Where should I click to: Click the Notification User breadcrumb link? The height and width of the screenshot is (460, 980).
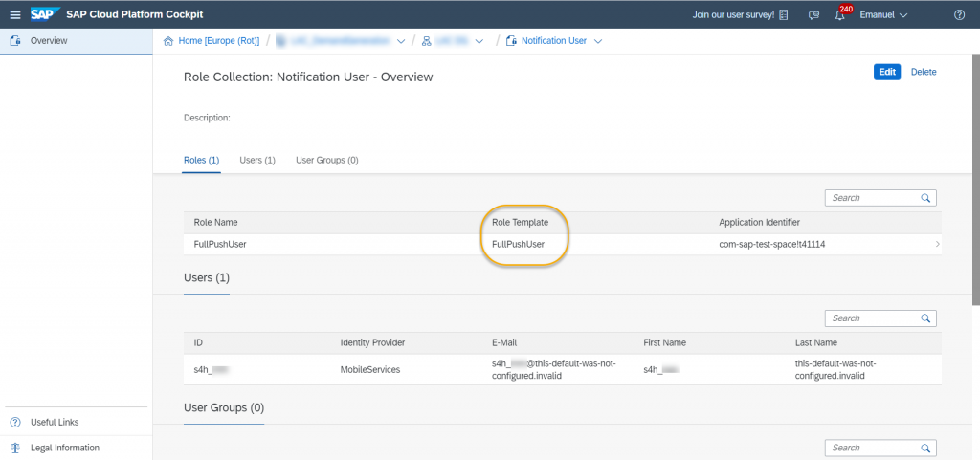(x=554, y=41)
